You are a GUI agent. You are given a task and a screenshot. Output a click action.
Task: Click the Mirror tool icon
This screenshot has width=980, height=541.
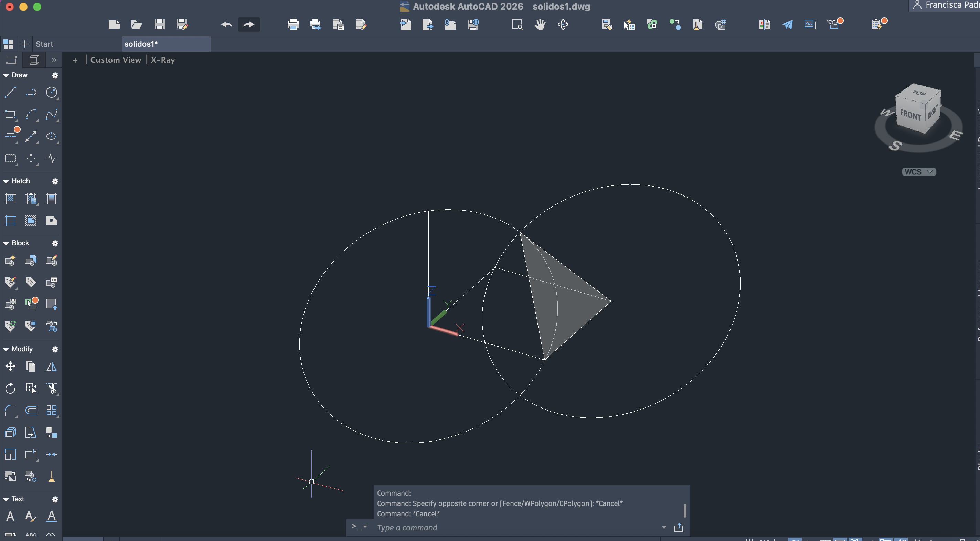coord(51,367)
